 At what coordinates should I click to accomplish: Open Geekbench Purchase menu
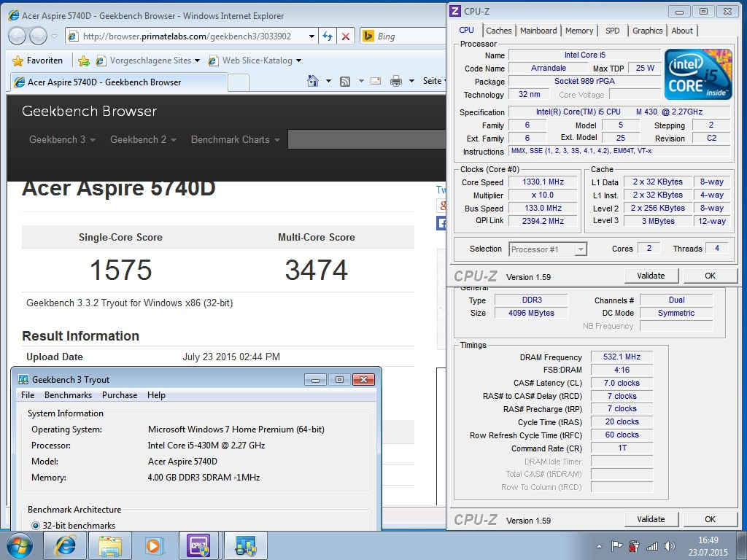(120, 395)
